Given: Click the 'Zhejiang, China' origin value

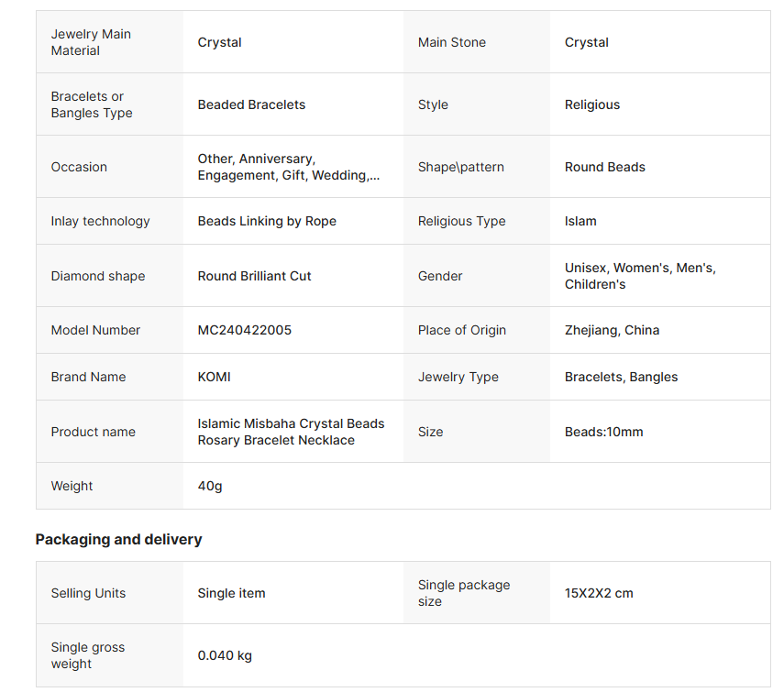Looking at the screenshot, I should (612, 330).
